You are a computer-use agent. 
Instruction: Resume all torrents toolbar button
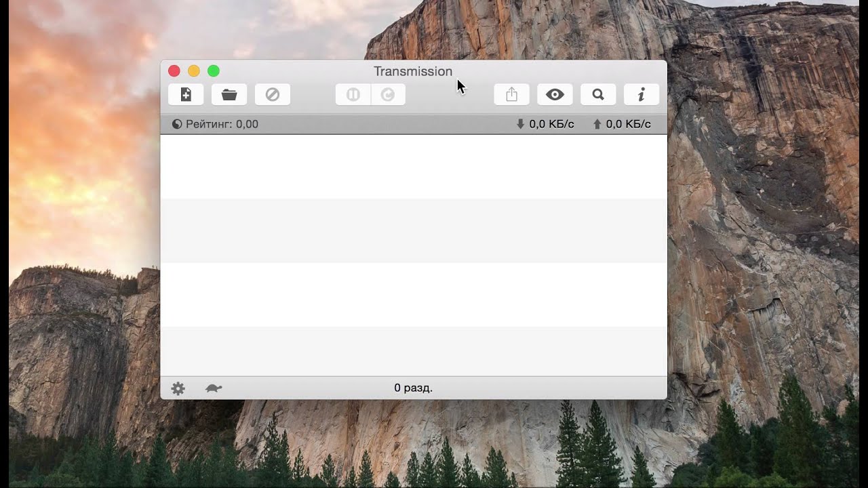click(x=388, y=95)
